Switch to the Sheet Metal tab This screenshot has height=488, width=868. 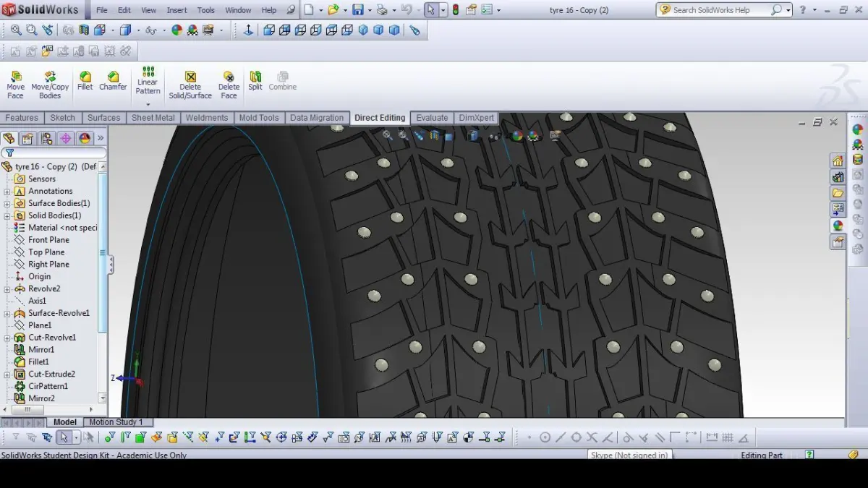click(153, 118)
